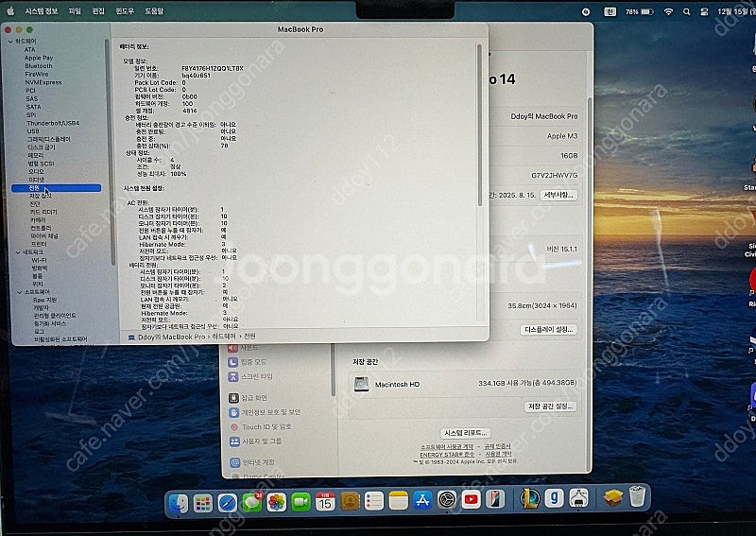Open System Information icon in Dock
756x536 pixels.
(x=578, y=497)
